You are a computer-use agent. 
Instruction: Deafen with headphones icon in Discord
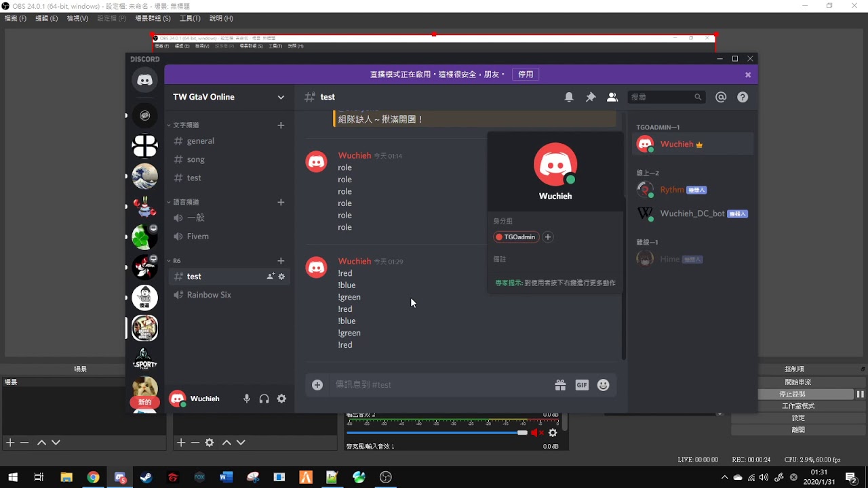(264, 399)
